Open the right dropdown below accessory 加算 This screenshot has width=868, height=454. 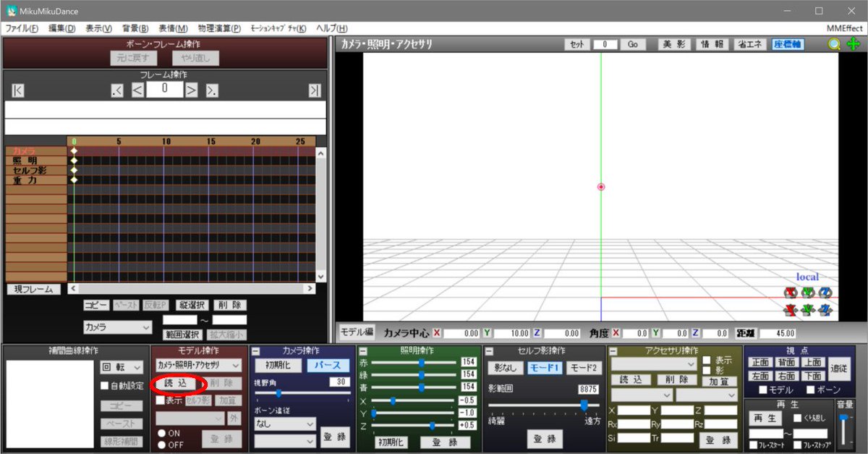[x=707, y=395]
